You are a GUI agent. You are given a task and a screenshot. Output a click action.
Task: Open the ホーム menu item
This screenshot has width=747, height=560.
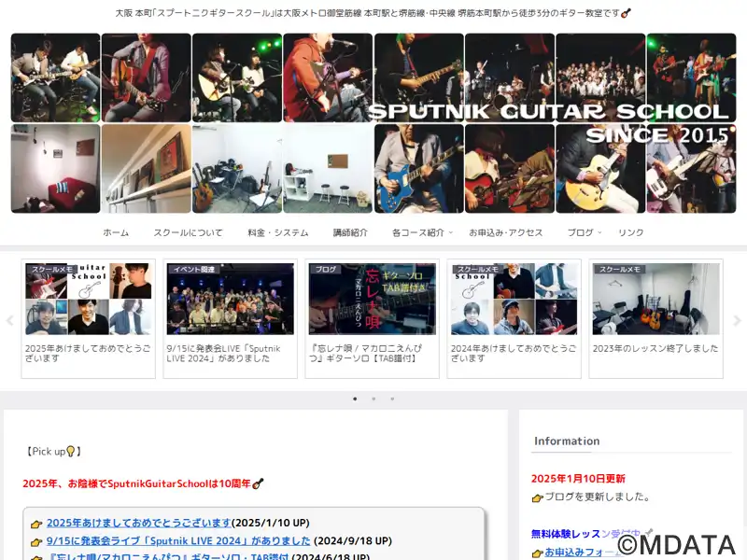coord(116,232)
